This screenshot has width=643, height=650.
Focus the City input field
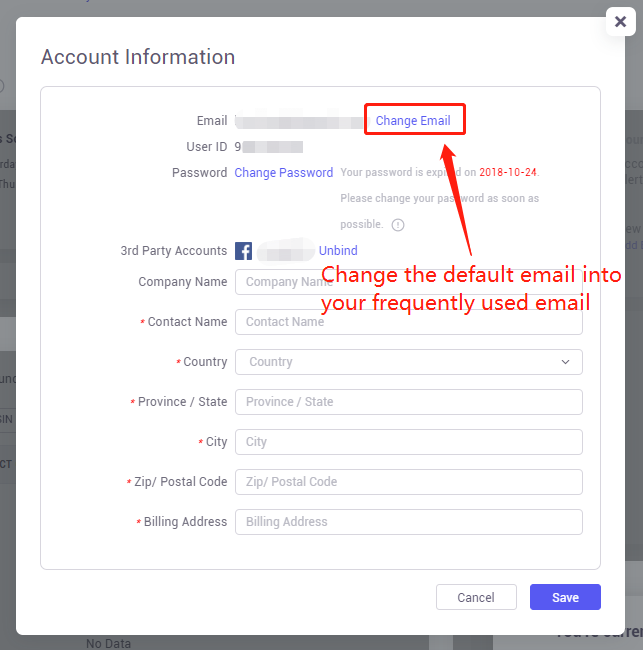click(408, 442)
